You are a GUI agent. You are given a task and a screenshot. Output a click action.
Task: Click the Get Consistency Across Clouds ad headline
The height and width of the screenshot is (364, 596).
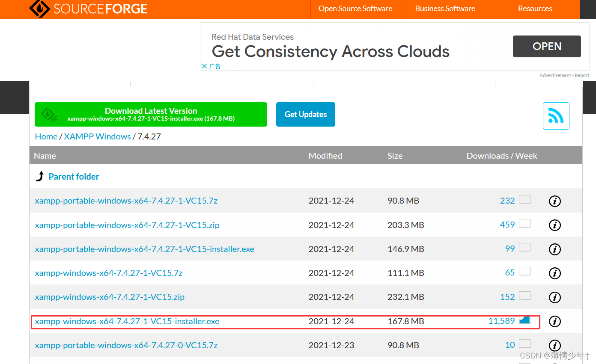[x=331, y=51]
